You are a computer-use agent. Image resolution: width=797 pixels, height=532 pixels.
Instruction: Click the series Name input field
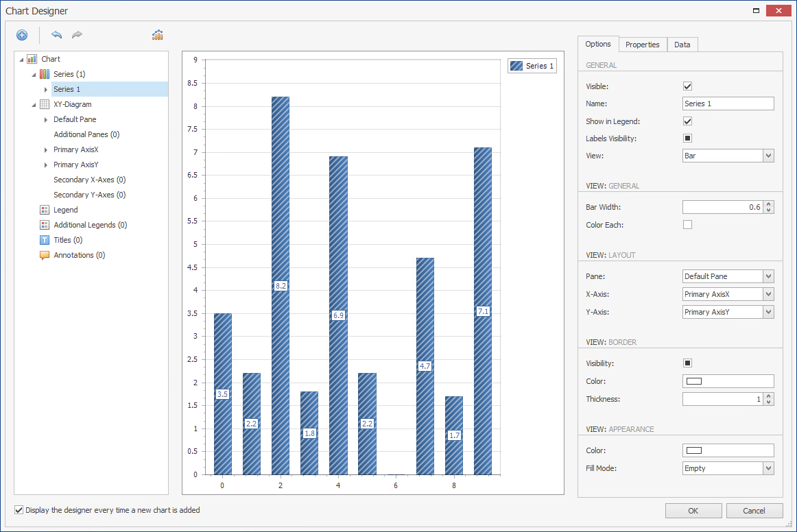pos(728,104)
